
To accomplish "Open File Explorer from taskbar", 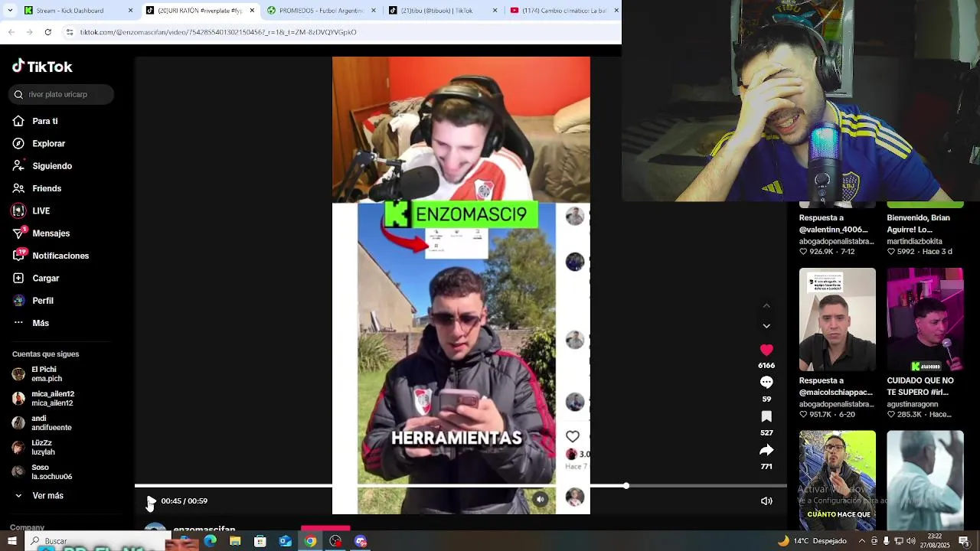I will pyautogui.click(x=235, y=541).
